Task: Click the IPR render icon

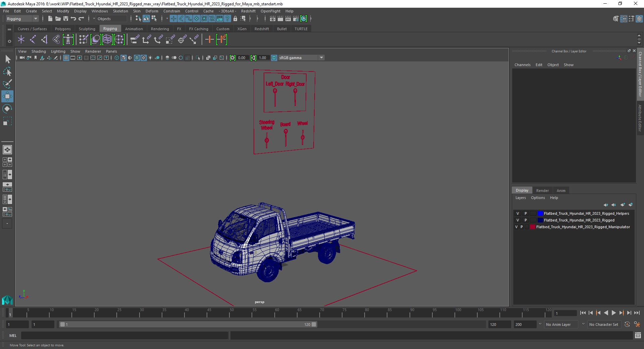Action: (x=288, y=19)
